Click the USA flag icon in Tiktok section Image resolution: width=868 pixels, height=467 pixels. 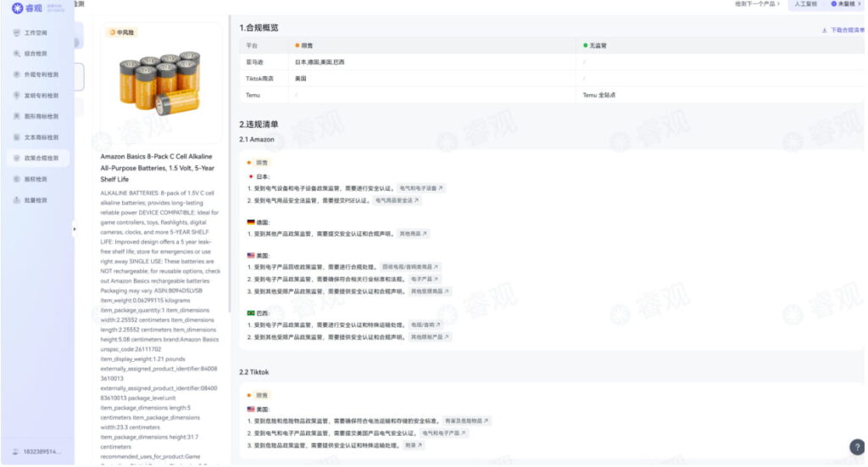[x=251, y=409]
